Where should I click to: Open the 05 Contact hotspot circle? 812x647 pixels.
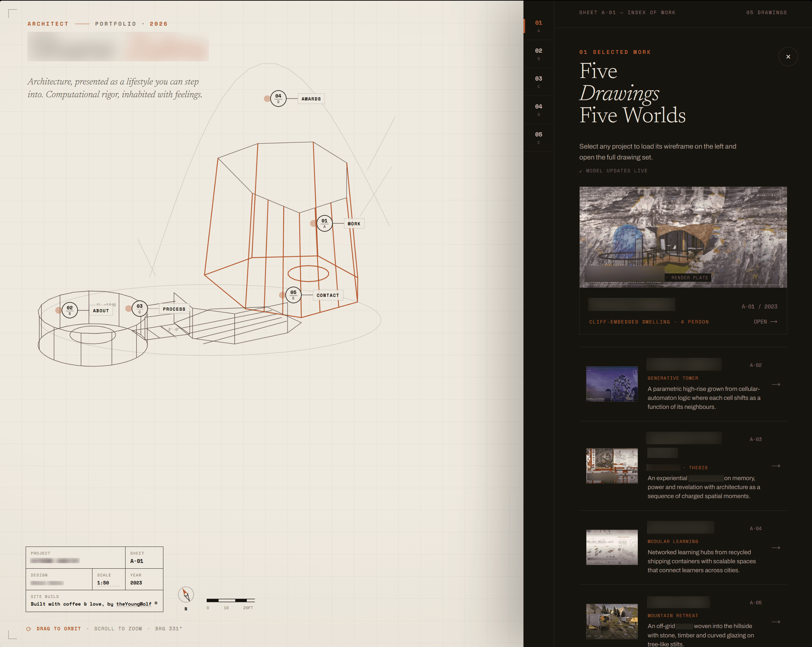click(x=293, y=295)
